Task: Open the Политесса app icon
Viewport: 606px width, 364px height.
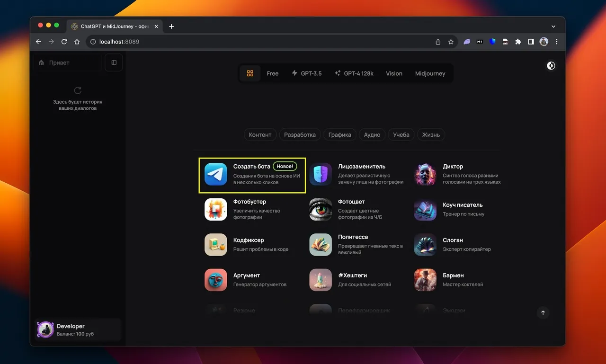Action: 321,245
